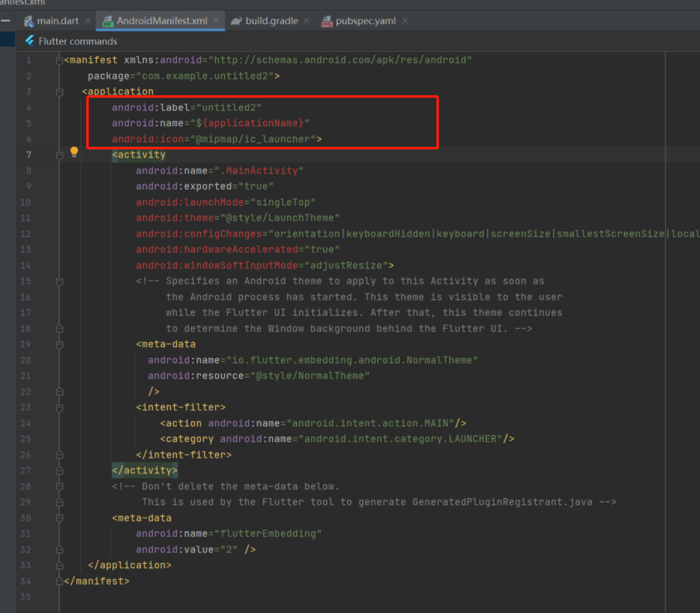Click the Flutter logo icon before Flutter commands
This screenshot has width=700, height=613.
tap(30, 41)
